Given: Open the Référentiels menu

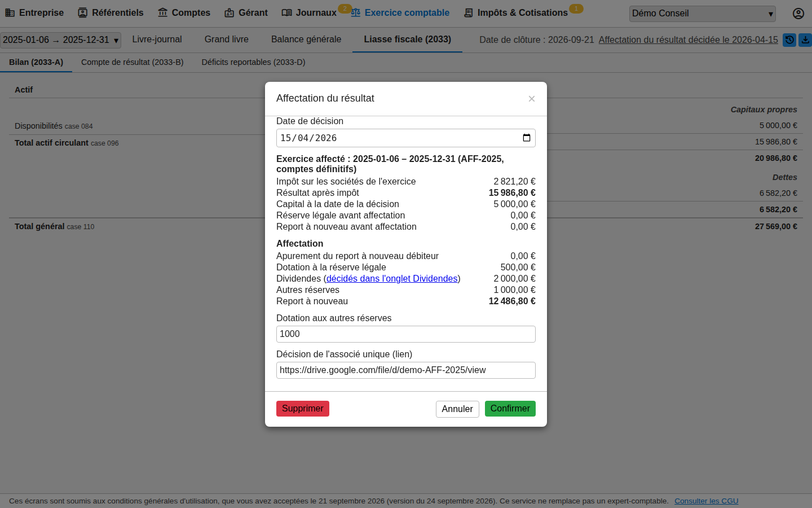Looking at the screenshot, I should pyautogui.click(x=111, y=12).
